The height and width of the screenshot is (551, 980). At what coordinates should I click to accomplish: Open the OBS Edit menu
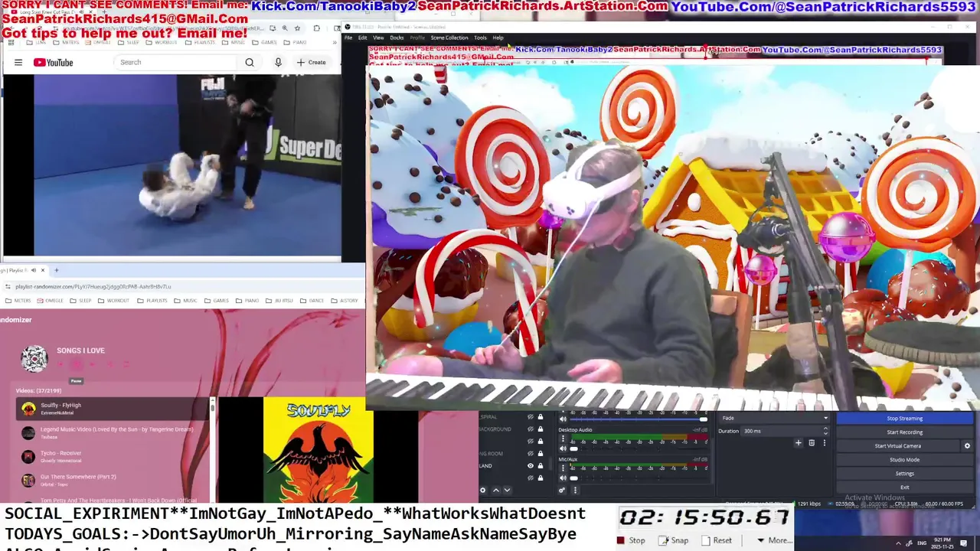pos(363,37)
